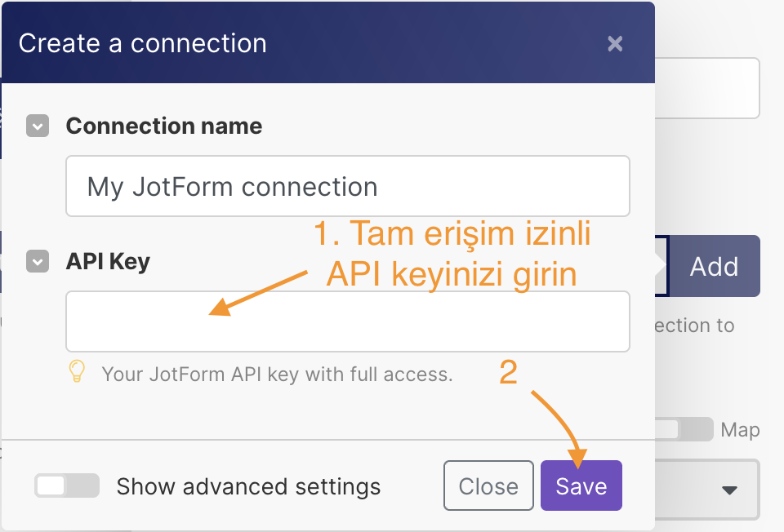Screen dimensions: 784x532
Task: Collapse the chevron beside Connection name
Action: [38, 126]
